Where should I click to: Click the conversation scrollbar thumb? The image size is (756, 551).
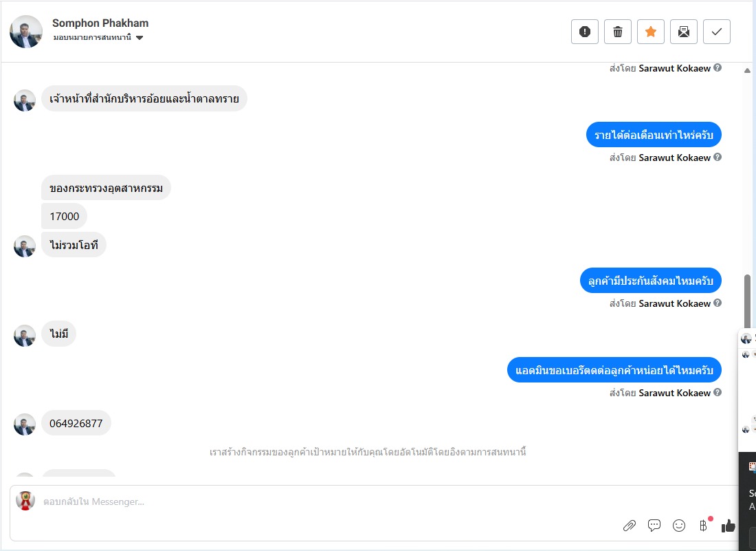[747, 303]
